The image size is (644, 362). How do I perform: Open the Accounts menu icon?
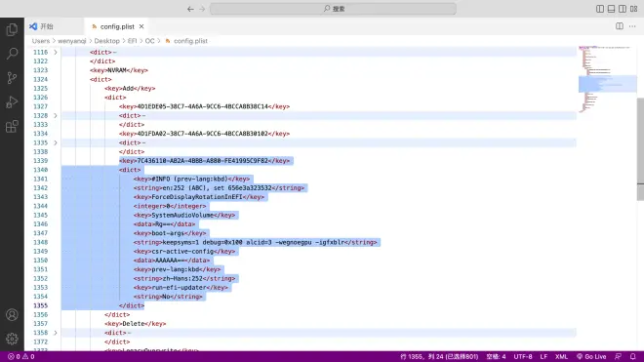[x=12, y=315]
